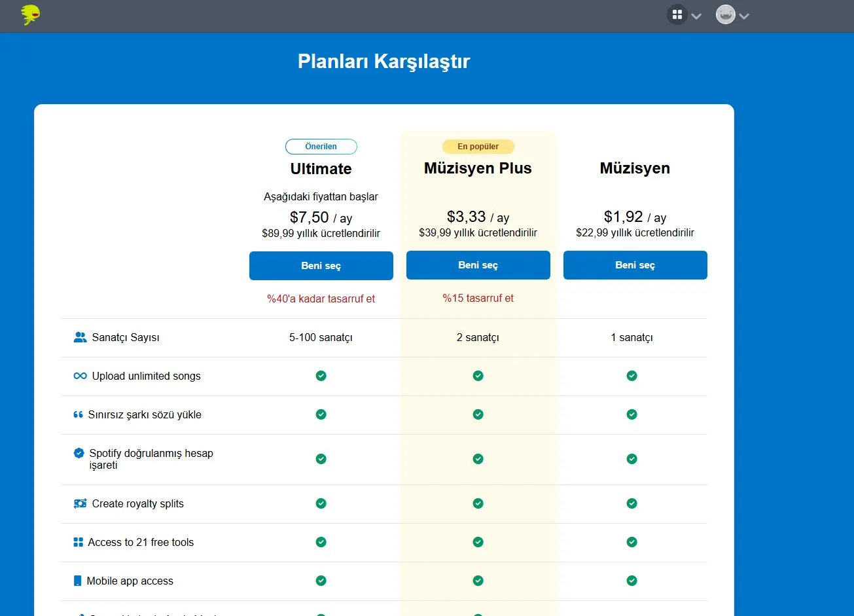Screen dimensions: 854x616
Task: Click the $89,99 yıllık ücretlendirilir text
Action: point(321,234)
